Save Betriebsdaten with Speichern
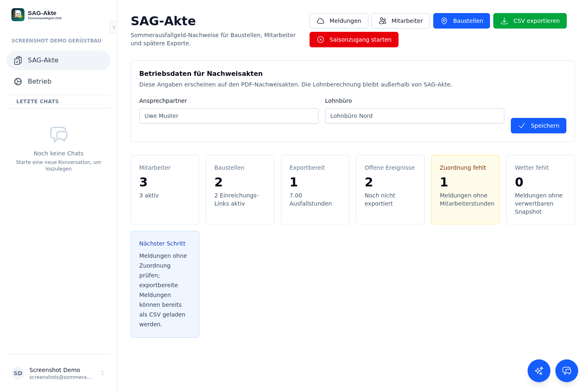 point(539,126)
